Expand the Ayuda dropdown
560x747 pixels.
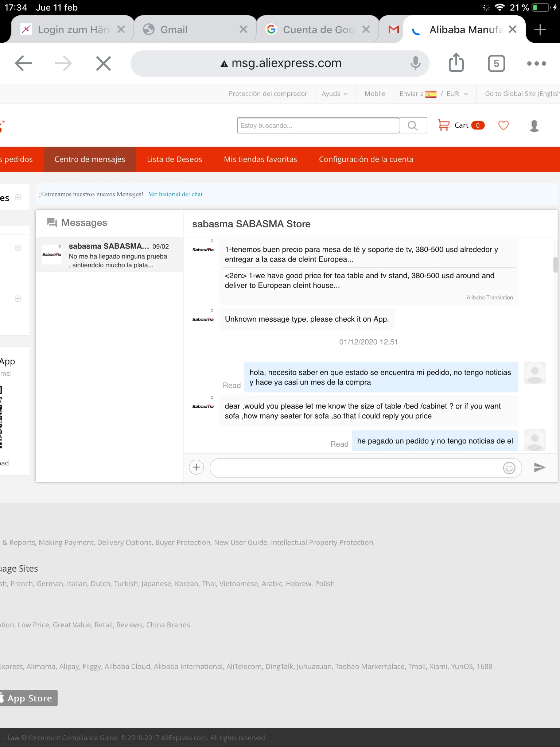[335, 94]
